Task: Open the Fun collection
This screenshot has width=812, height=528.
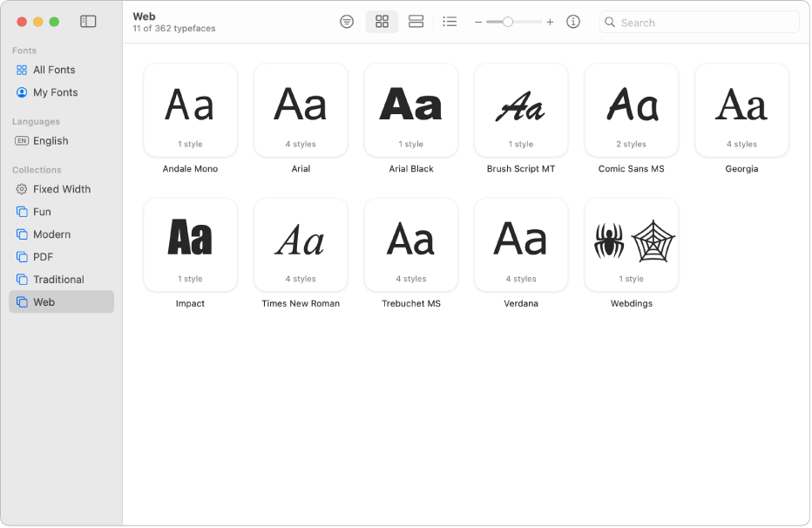Action: [62, 212]
